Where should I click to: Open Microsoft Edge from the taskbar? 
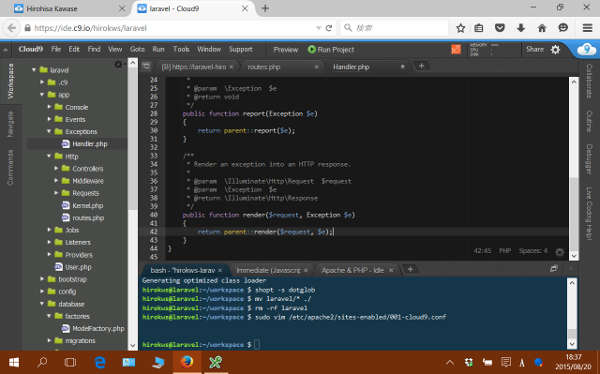pos(100,362)
